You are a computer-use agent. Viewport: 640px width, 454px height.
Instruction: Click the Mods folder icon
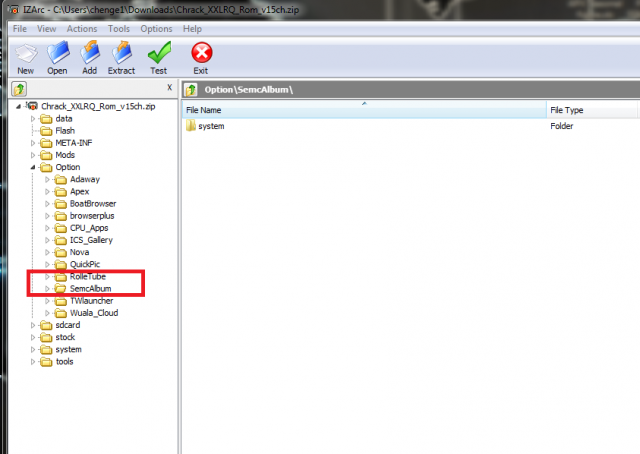coord(46,155)
